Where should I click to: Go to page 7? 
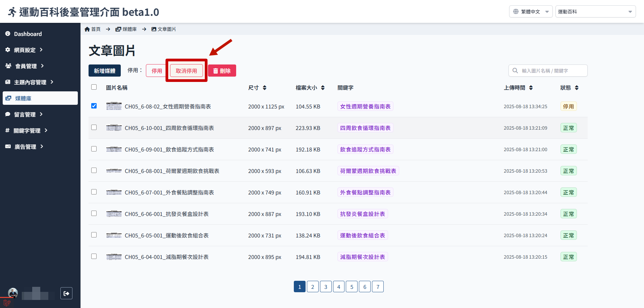coord(378,287)
